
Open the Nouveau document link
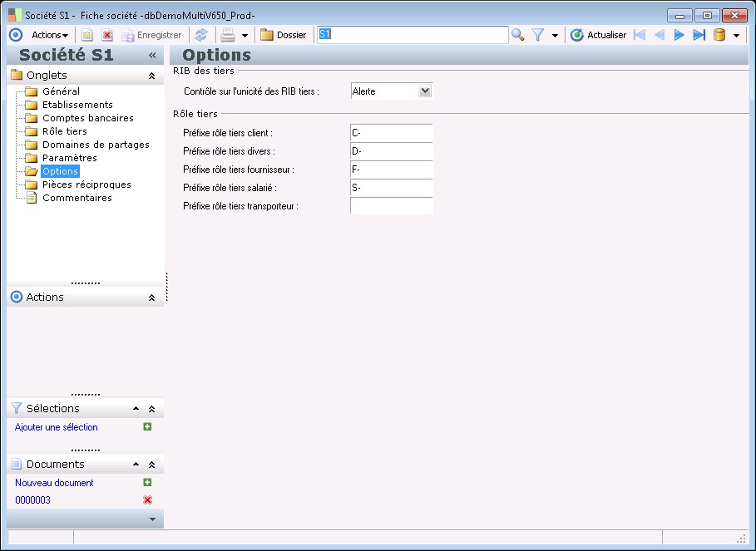(x=54, y=483)
